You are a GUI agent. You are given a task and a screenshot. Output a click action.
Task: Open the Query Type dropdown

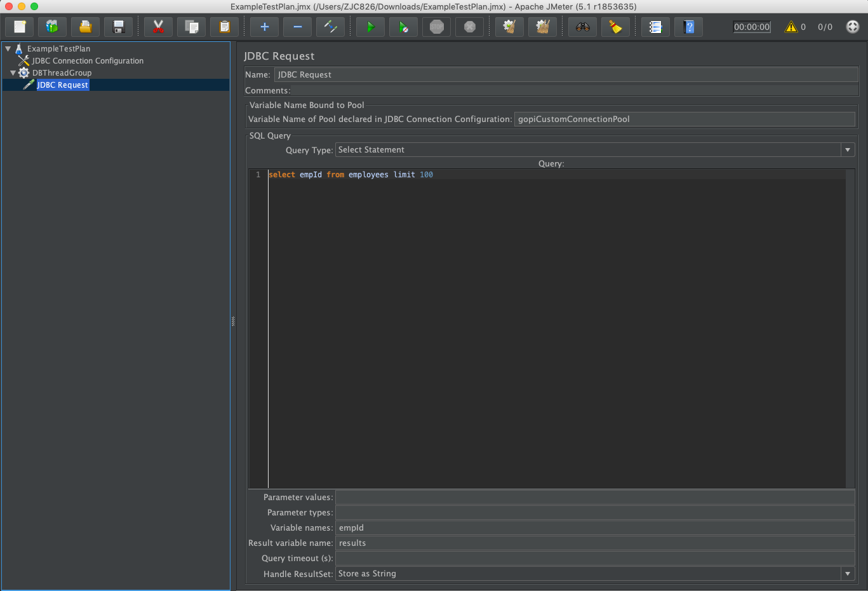595,150
